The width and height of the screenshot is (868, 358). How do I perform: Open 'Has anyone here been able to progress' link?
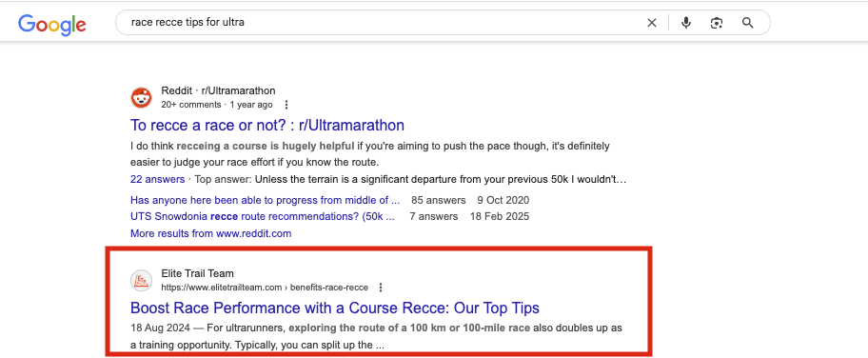266,200
